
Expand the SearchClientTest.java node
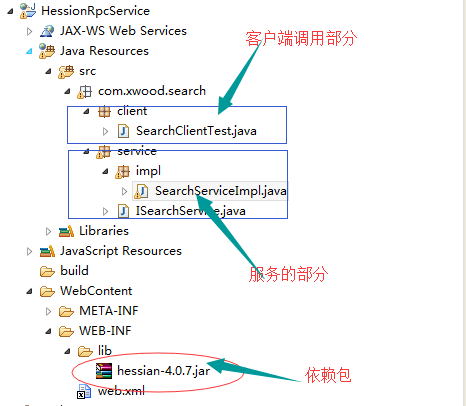106,131
